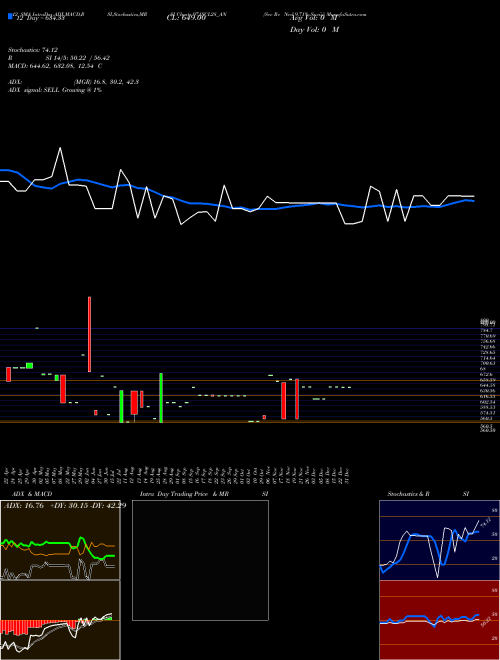Viewport: 500px width, 660px height.
Task: Click the 'CL: 649.00' closing price text
Action: pyautogui.click(x=186, y=18)
